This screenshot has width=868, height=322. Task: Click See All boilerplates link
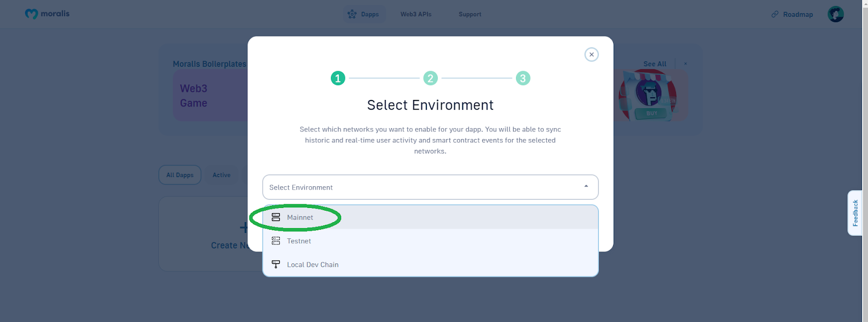[655, 64]
